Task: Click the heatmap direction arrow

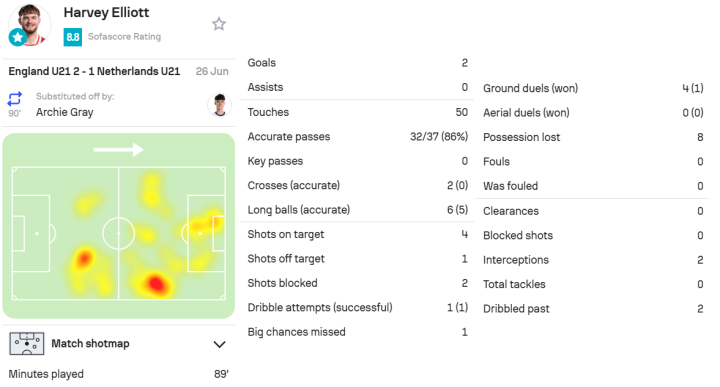Action: click(118, 149)
